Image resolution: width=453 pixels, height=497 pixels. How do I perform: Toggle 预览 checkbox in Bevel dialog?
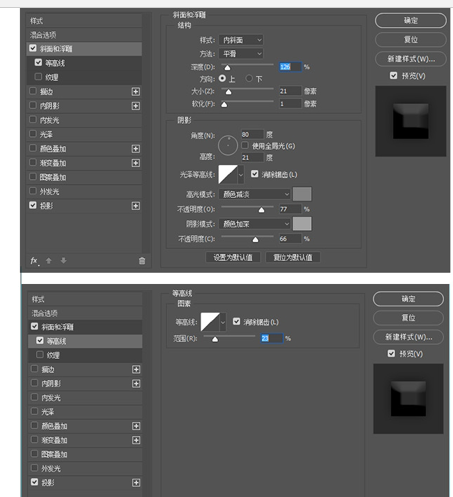coord(394,76)
